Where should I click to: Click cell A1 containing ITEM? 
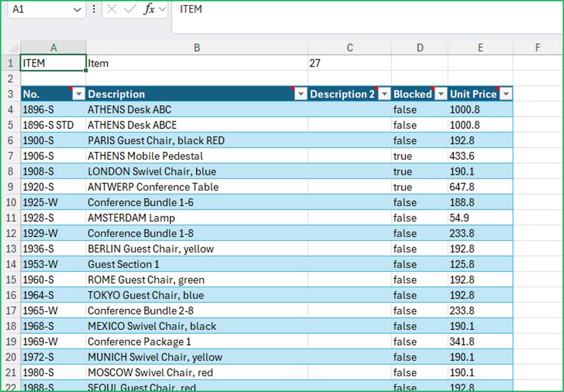tap(53, 63)
